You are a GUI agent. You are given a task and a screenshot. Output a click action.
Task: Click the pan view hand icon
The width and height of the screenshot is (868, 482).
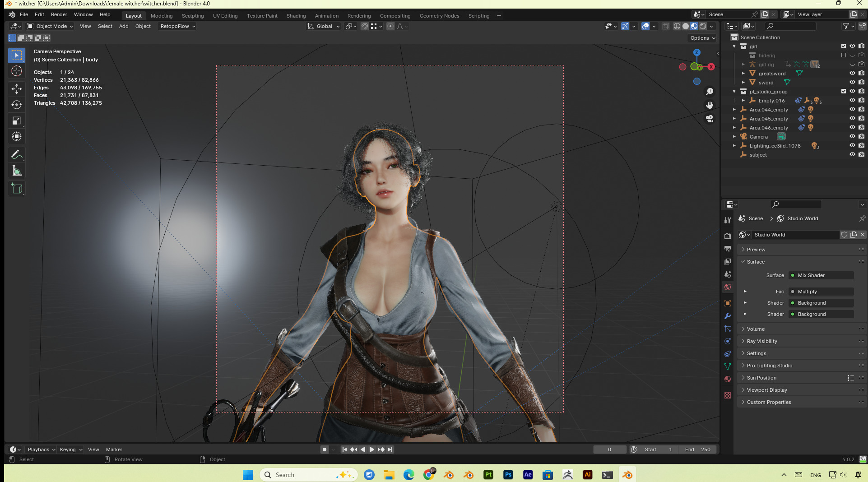tap(710, 105)
